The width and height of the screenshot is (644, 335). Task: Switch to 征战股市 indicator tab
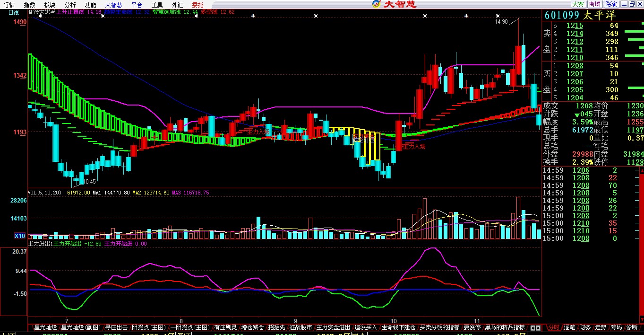point(301,327)
